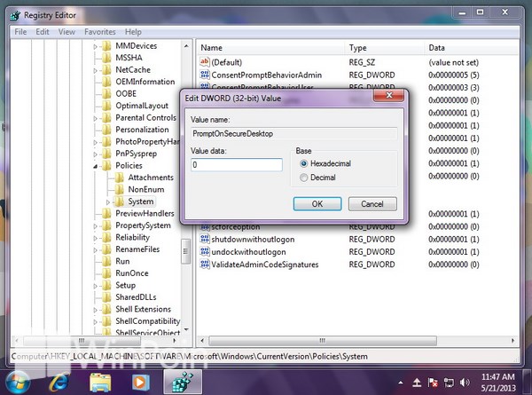The width and height of the screenshot is (532, 395).
Task: Open the Favorites menu
Action: point(99,31)
